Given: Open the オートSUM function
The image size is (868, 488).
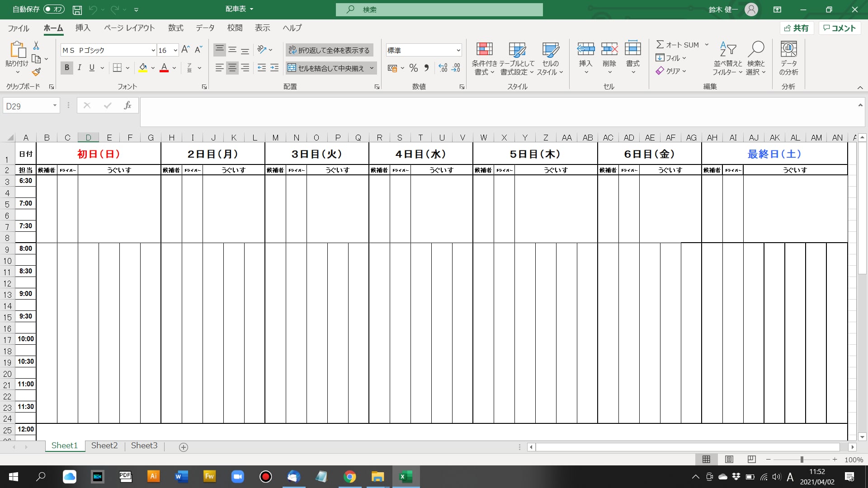Looking at the screenshot, I should pos(680,45).
